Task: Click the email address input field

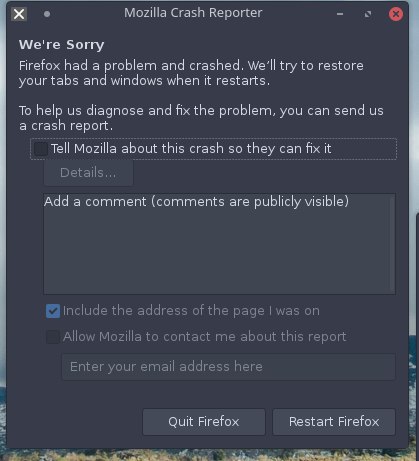Action: pos(229,367)
